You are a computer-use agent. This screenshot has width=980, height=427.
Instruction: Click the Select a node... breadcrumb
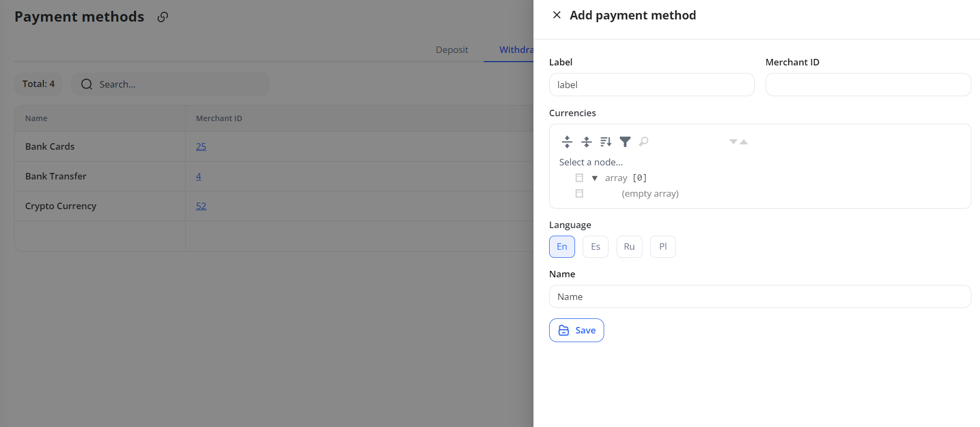pos(591,162)
